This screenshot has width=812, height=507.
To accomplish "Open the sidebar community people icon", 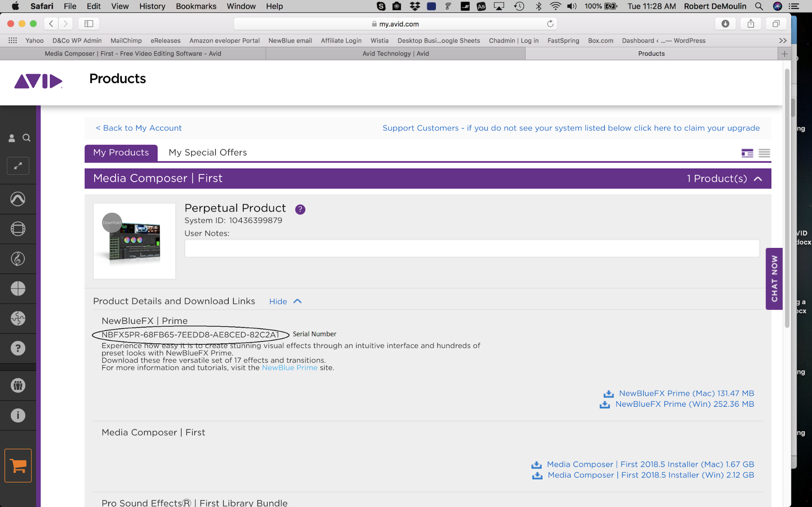I will click(18, 385).
